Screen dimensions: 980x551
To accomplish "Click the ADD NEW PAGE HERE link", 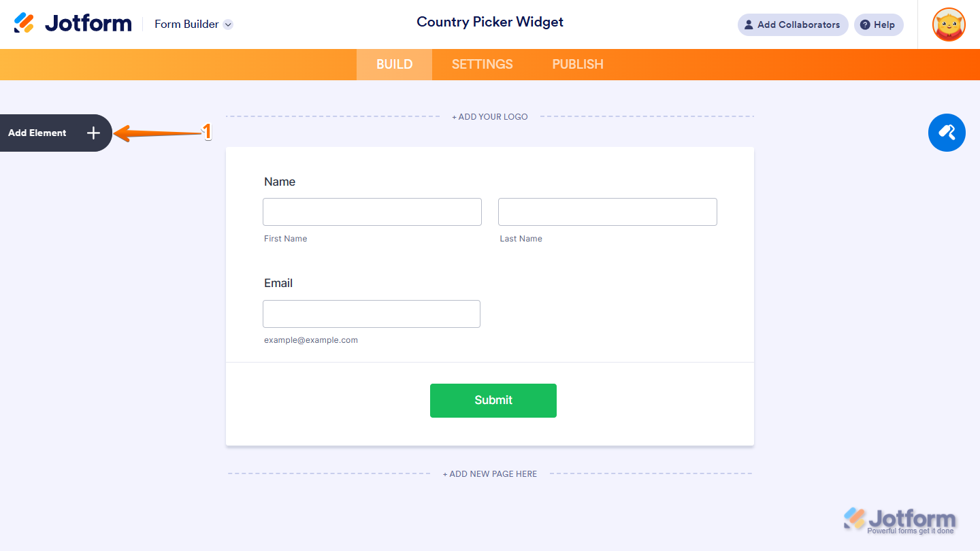I will point(489,473).
